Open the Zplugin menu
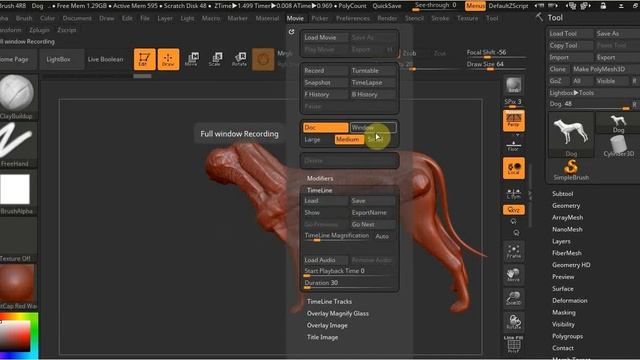This screenshot has height=360, width=640. [39, 30]
